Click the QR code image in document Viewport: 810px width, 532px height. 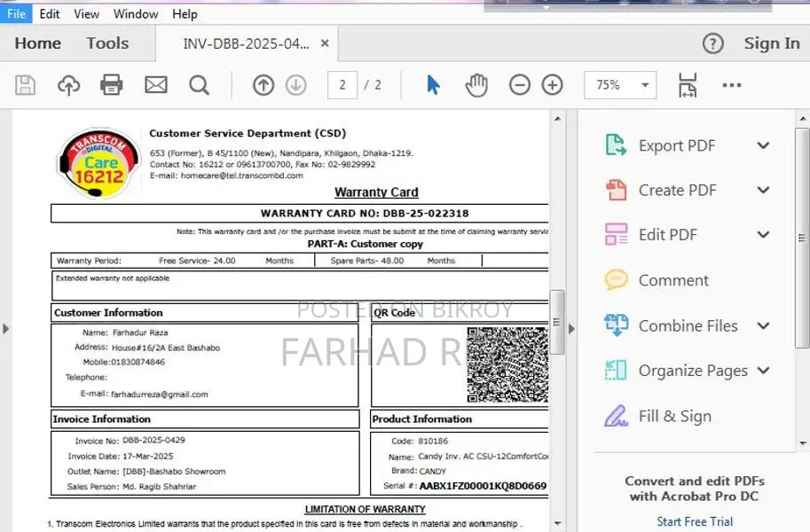coord(507,364)
